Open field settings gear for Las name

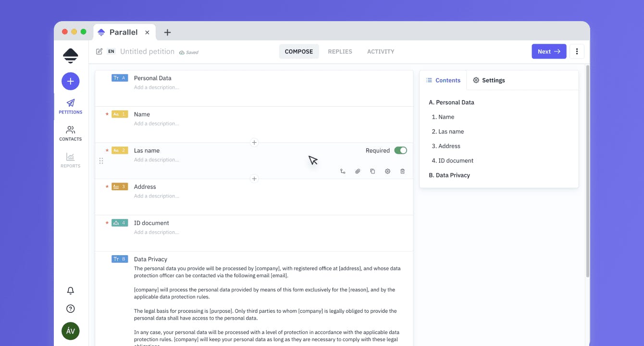click(x=387, y=171)
